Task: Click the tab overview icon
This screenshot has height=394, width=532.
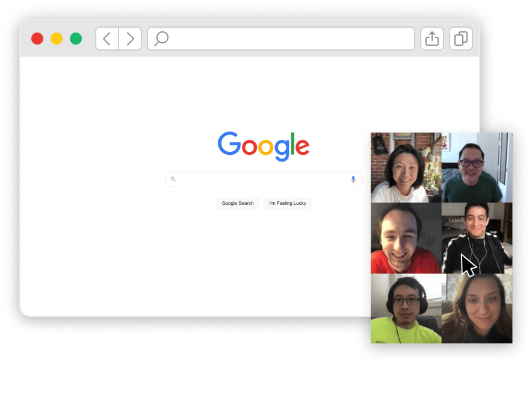Action: [460, 38]
